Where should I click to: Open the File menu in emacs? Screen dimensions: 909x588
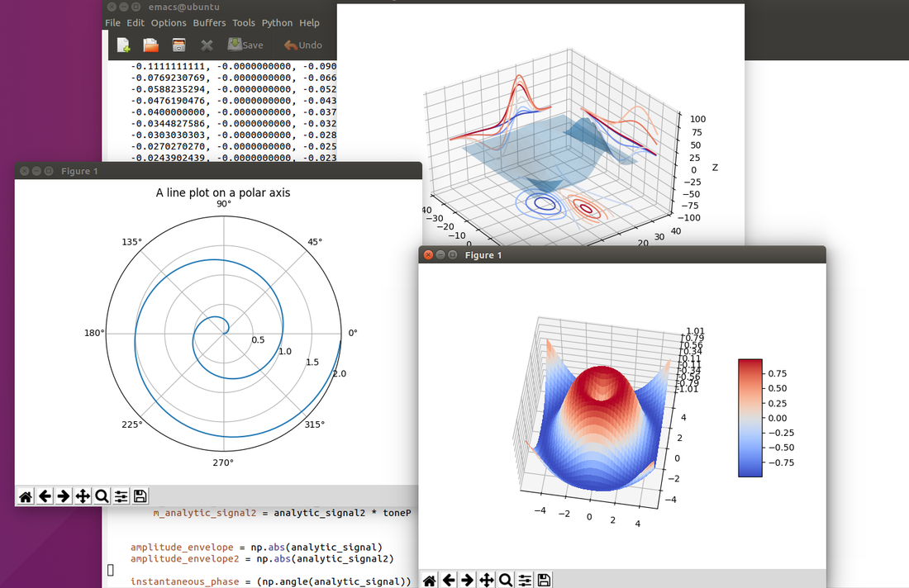[x=112, y=22]
